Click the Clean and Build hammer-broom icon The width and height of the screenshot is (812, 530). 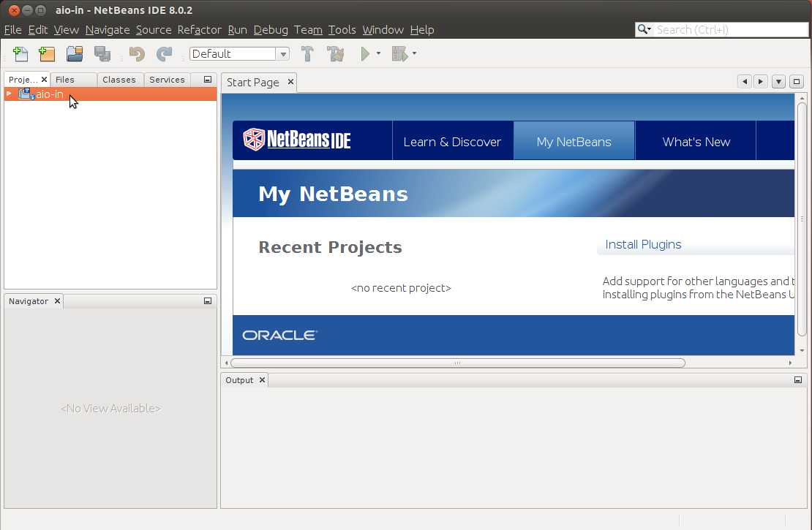coord(335,53)
